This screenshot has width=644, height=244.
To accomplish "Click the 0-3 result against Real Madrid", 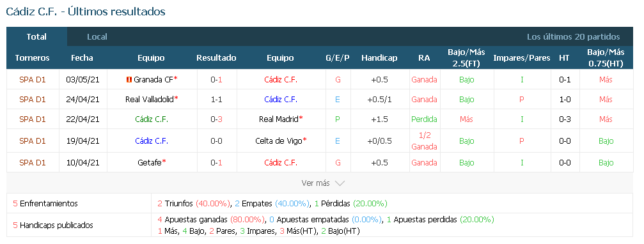I will (x=216, y=119).
